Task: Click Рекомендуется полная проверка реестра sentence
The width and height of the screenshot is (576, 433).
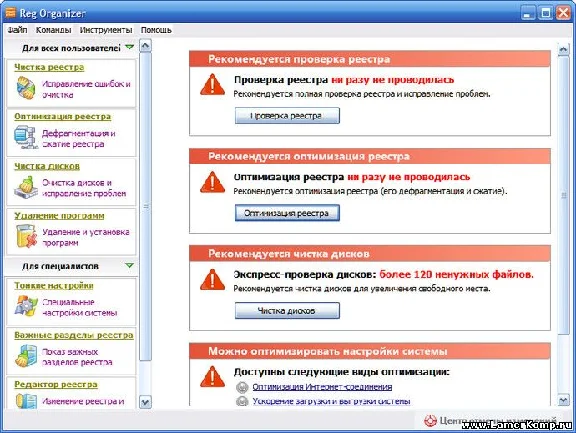Action: pos(362,94)
